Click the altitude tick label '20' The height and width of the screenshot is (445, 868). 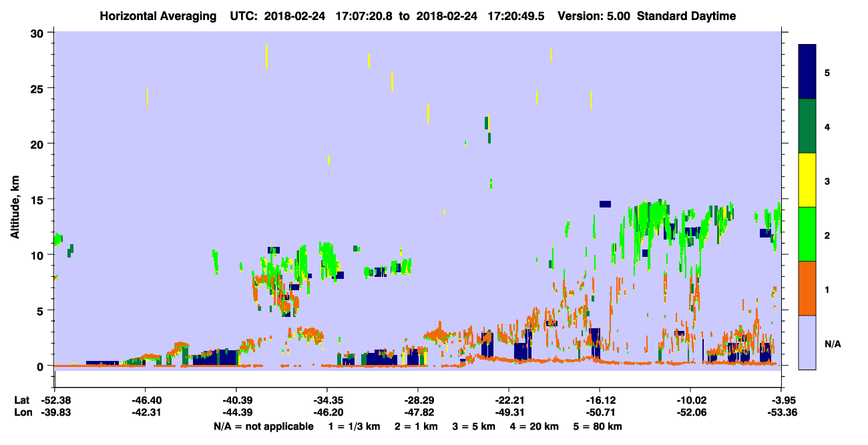click(x=39, y=143)
